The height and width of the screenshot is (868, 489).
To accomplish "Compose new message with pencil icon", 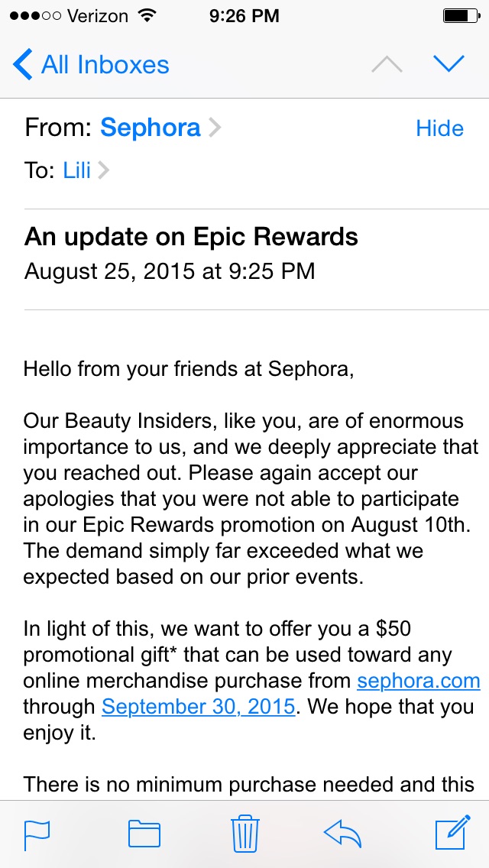I will coord(453,832).
